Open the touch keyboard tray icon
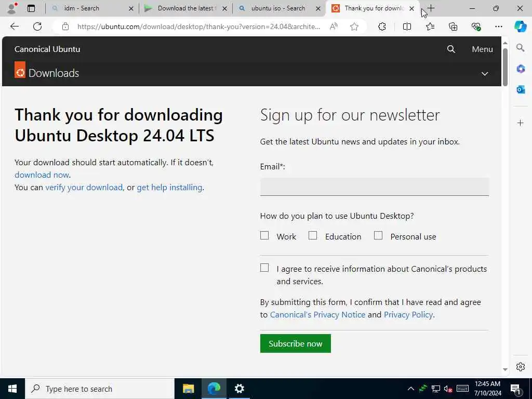The image size is (532, 399). pyautogui.click(x=462, y=389)
